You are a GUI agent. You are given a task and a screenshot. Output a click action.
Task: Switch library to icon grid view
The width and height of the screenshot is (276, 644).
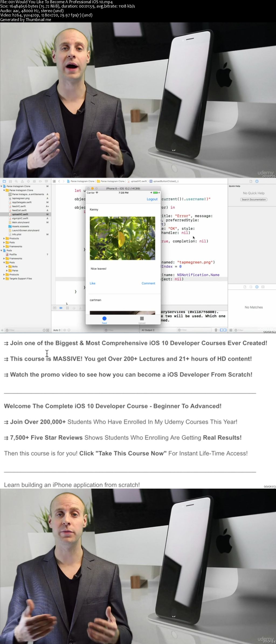pyautogui.click(x=231, y=330)
